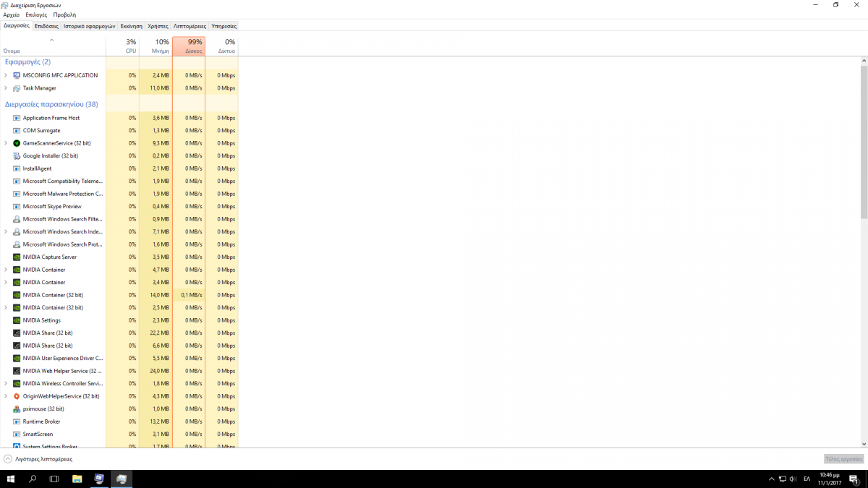Expand the NVIDIA Wireless Controller Service row

pyautogui.click(x=6, y=384)
